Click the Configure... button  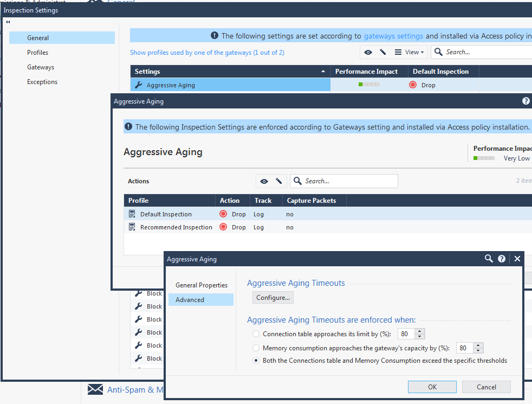274,298
